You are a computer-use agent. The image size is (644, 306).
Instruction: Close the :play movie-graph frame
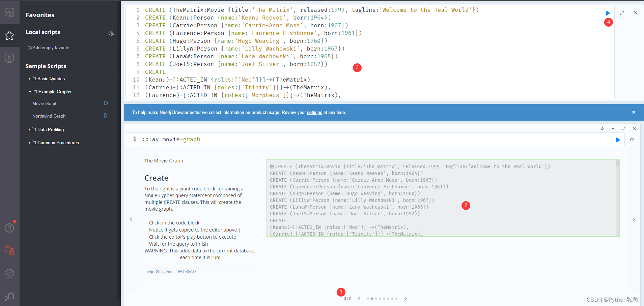pos(635,129)
